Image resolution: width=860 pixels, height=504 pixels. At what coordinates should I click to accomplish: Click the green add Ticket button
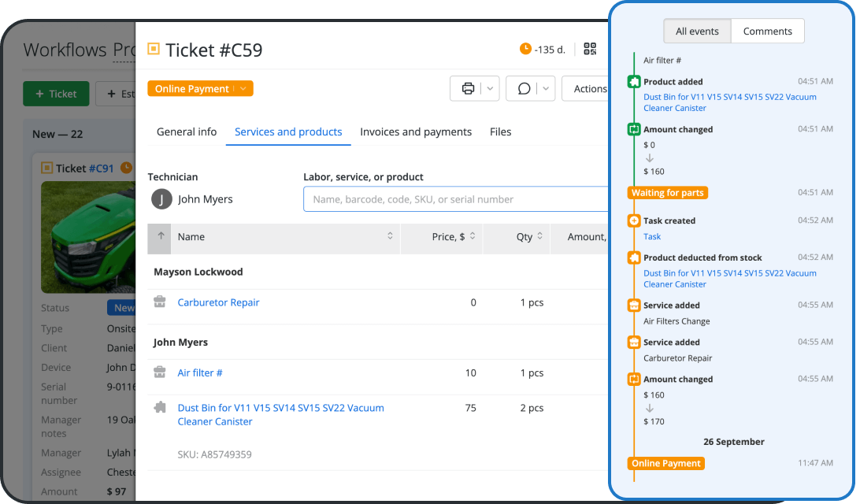[55, 94]
